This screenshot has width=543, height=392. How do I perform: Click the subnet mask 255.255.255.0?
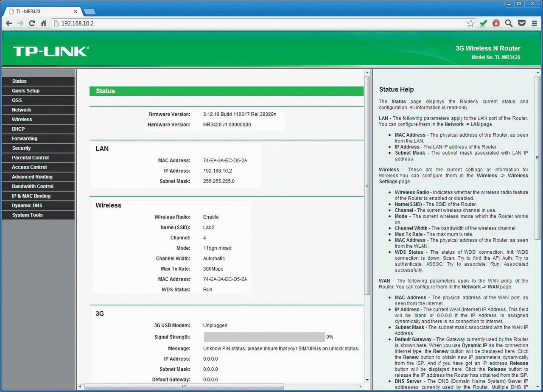(218, 181)
